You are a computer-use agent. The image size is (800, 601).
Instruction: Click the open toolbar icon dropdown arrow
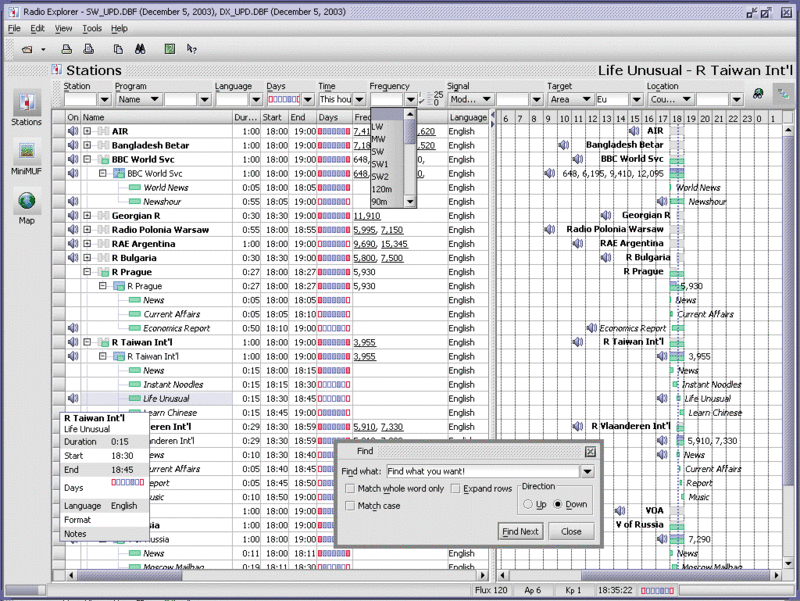(x=43, y=49)
